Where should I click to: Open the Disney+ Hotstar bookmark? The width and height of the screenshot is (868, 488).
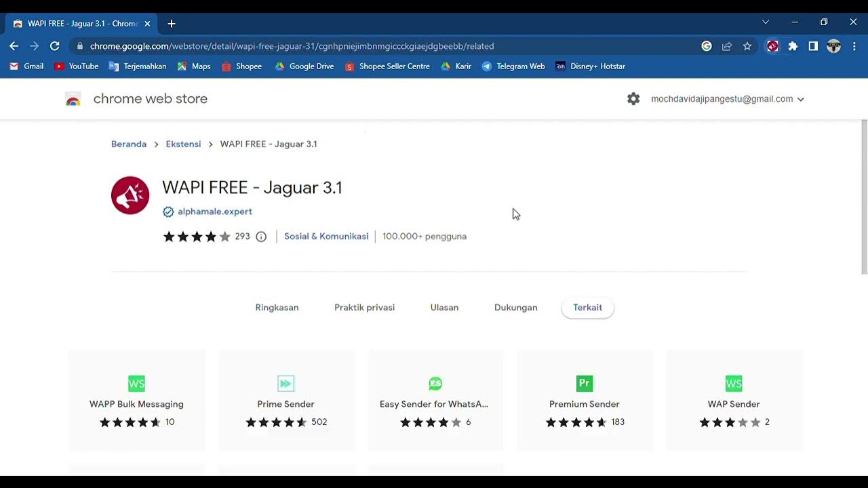(x=590, y=66)
